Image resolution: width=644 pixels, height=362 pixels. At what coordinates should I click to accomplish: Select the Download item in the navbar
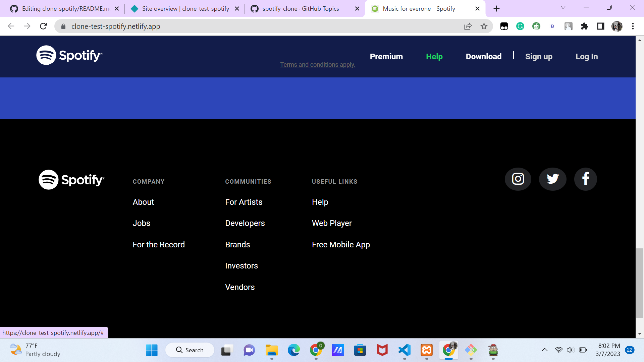483,56
